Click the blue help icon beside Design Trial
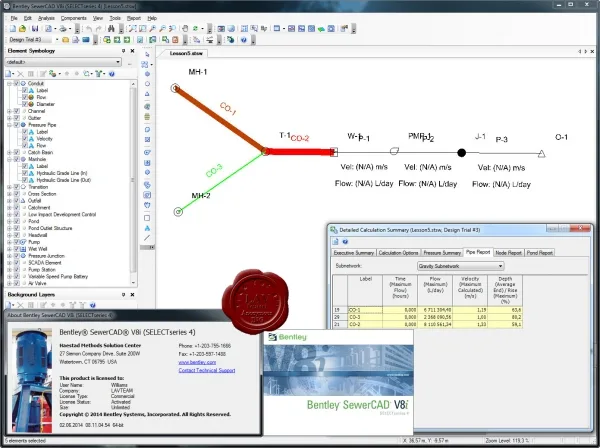The height and width of the screenshot is (448, 600). 244,40
